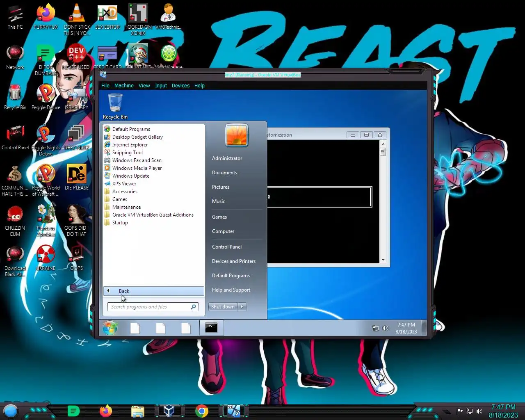
Task: Expand the Accessories folder
Action: pyautogui.click(x=154, y=192)
